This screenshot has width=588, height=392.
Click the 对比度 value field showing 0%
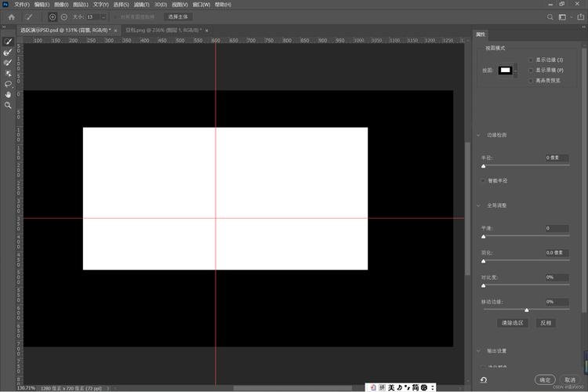(557, 278)
